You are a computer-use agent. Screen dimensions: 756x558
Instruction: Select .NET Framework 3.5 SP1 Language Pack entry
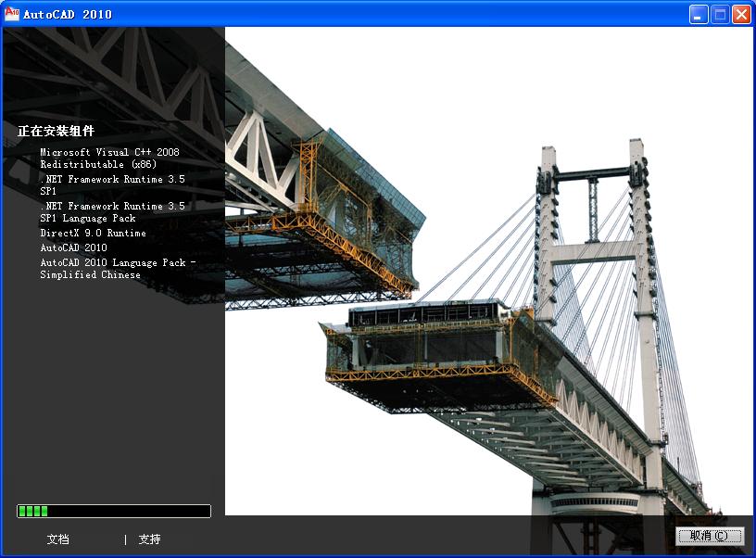click(x=112, y=212)
